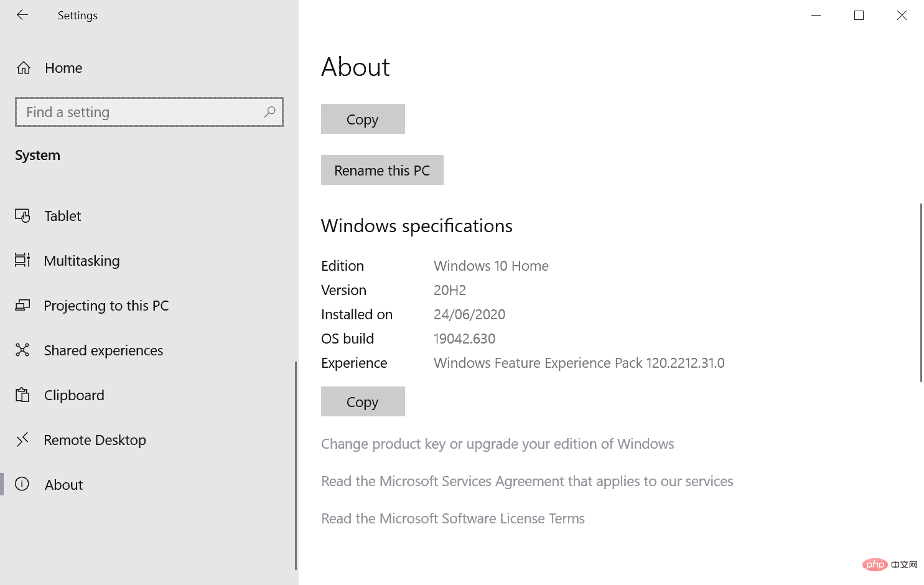Open Home in the sidebar

coord(63,68)
